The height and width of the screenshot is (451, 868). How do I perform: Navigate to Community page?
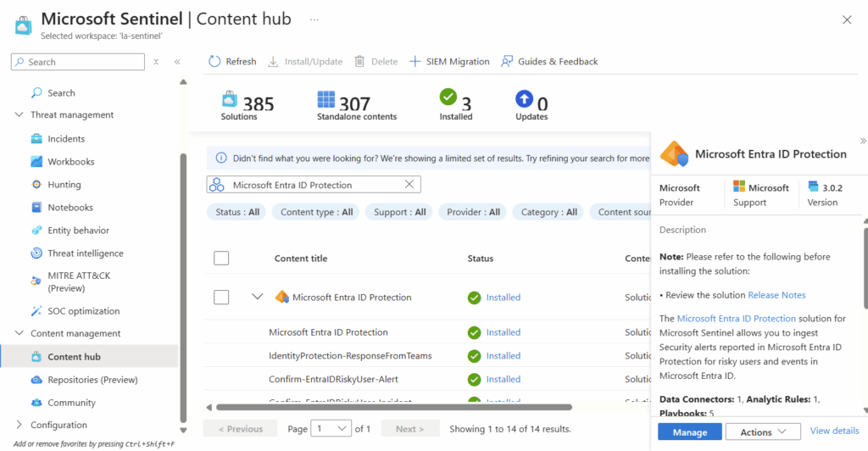point(71,403)
